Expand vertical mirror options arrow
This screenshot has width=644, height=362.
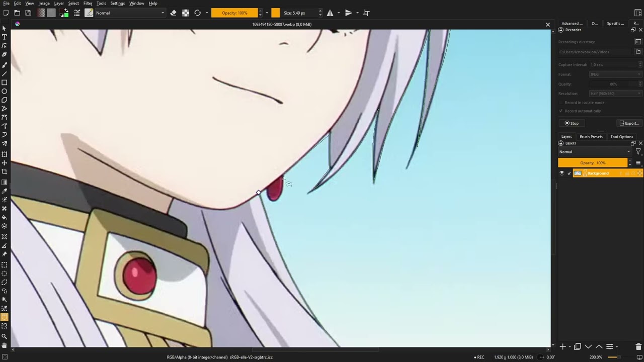click(357, 13)
